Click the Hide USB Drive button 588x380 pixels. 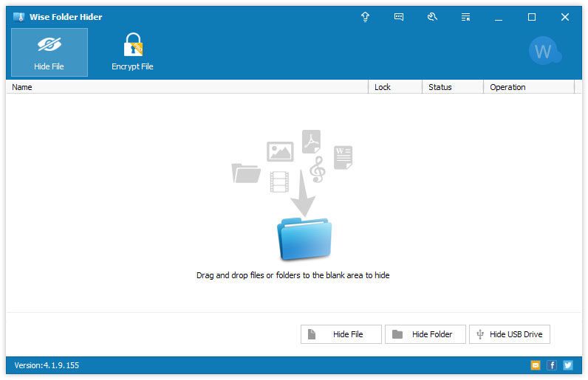click(x=510, y=334)
